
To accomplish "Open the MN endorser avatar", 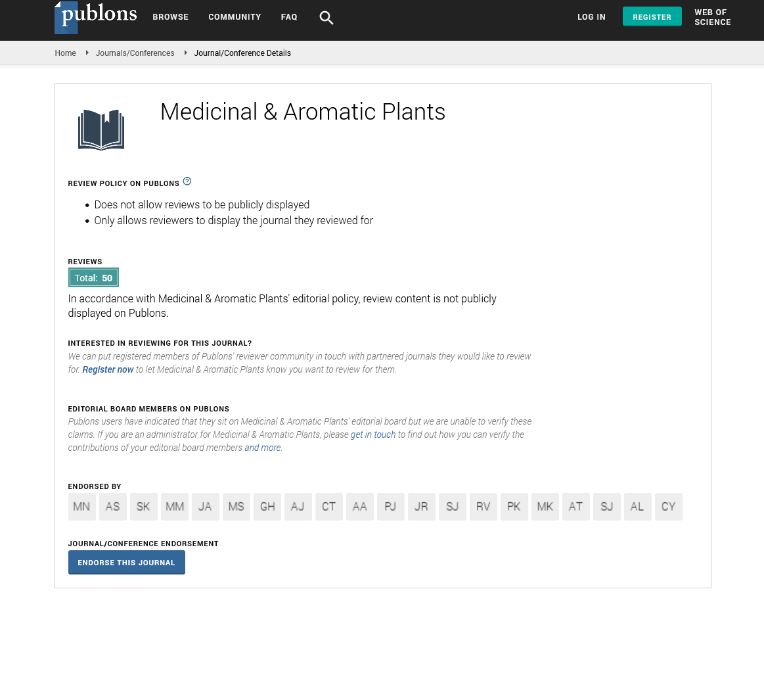I will [81, 507].
